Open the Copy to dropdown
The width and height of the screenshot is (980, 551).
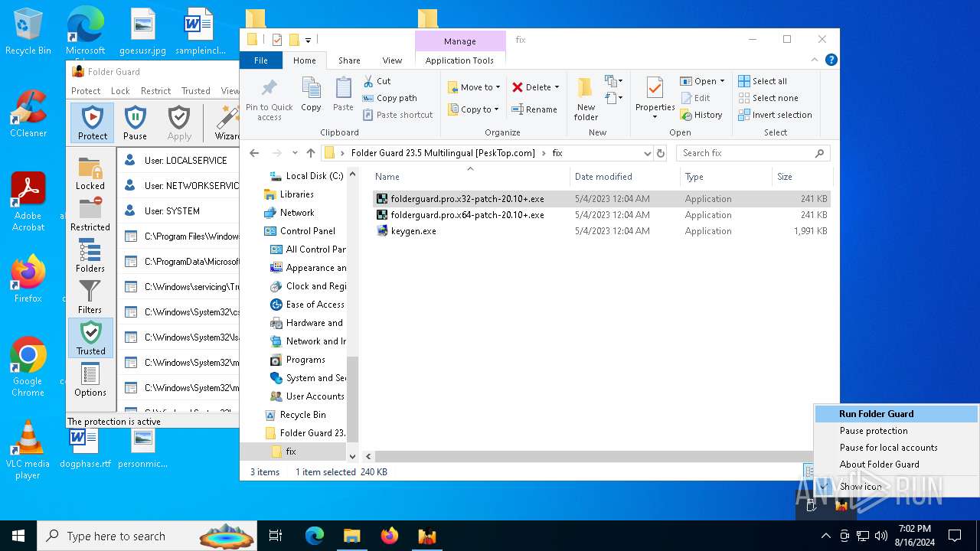tap(474, 109)
